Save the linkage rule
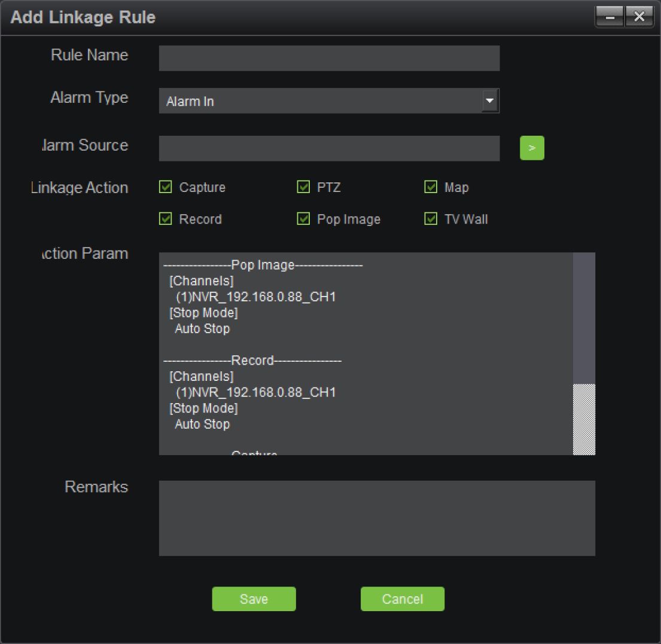661x644 pixels. pyautogui.click(x=254, y=599)
